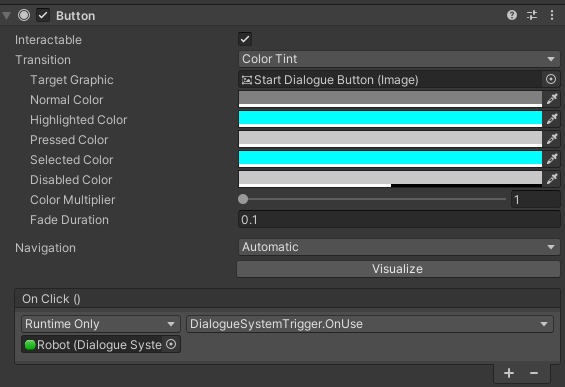Screen dimensions: 565x387
Task: Use the Disabled Color eyedropper
Action: [552, 179]
